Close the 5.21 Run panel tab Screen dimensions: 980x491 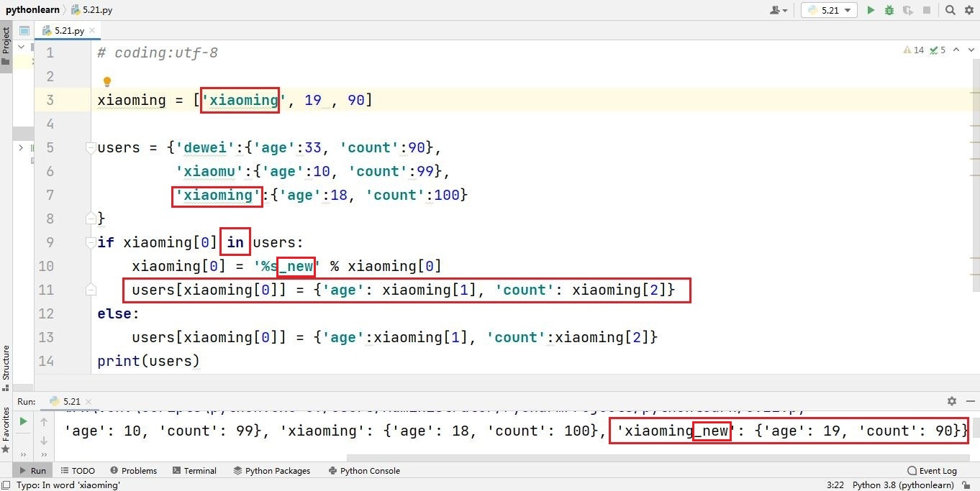[x=90, y=402]
